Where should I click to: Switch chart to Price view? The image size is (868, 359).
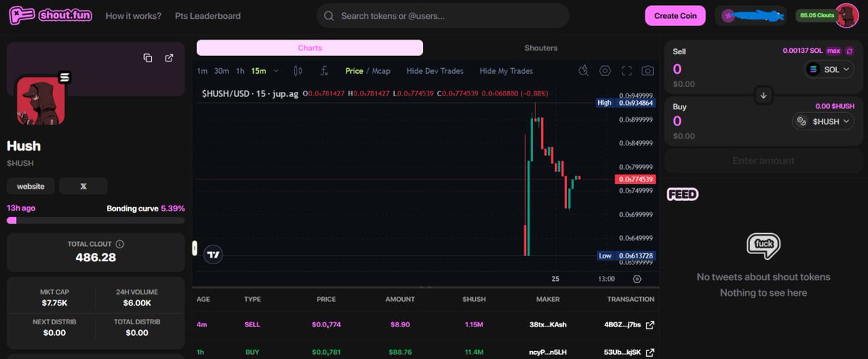(x=354, y=71)
